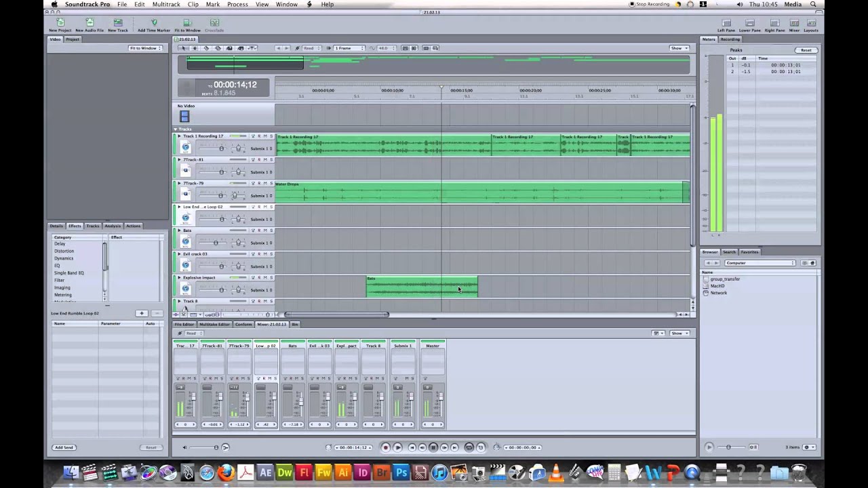Click the Reset button in Peaks
The image size is (868, 488).
pyautogui.click(x=806, y=50)
